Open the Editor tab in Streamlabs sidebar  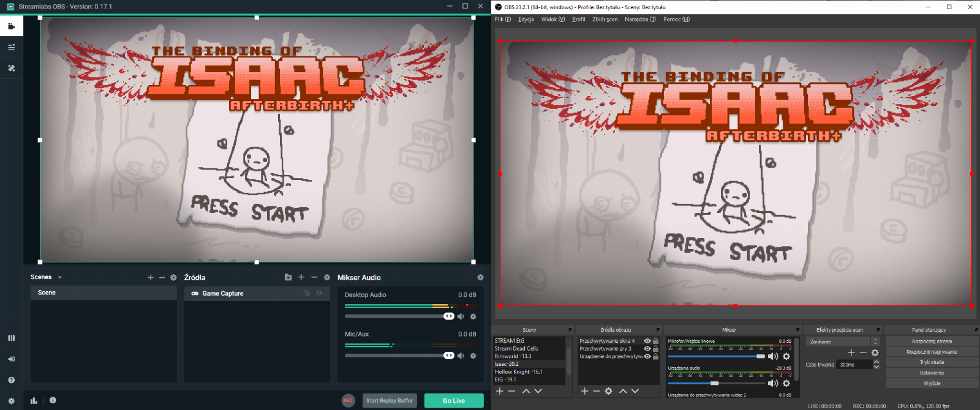tap(11, 26)
